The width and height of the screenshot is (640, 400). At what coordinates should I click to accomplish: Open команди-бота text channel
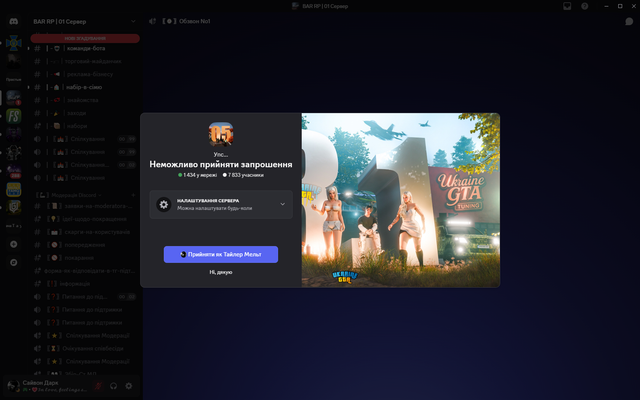[84, 48]
